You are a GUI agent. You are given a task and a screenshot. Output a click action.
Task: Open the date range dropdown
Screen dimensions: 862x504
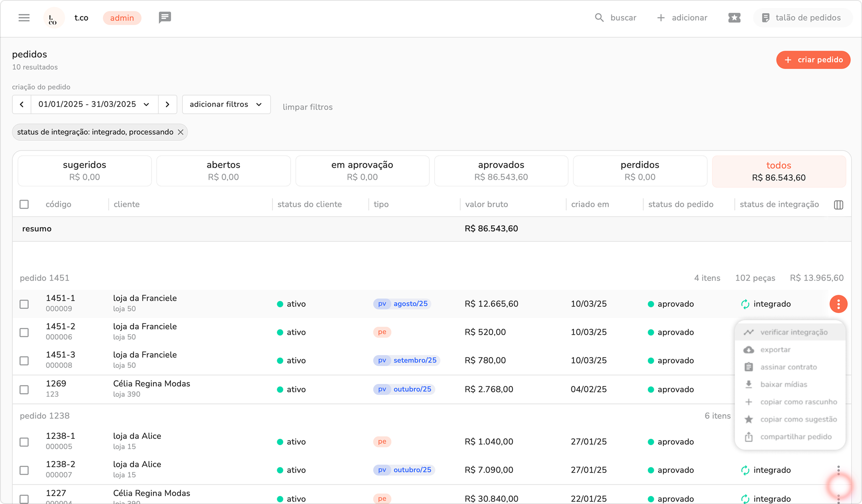(x=94, y=104)
